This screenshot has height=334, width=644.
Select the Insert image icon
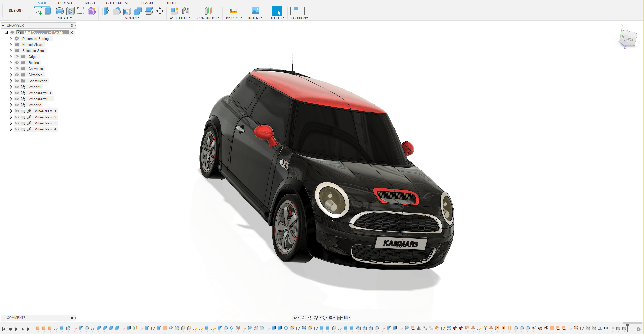[x=256, y=11]
